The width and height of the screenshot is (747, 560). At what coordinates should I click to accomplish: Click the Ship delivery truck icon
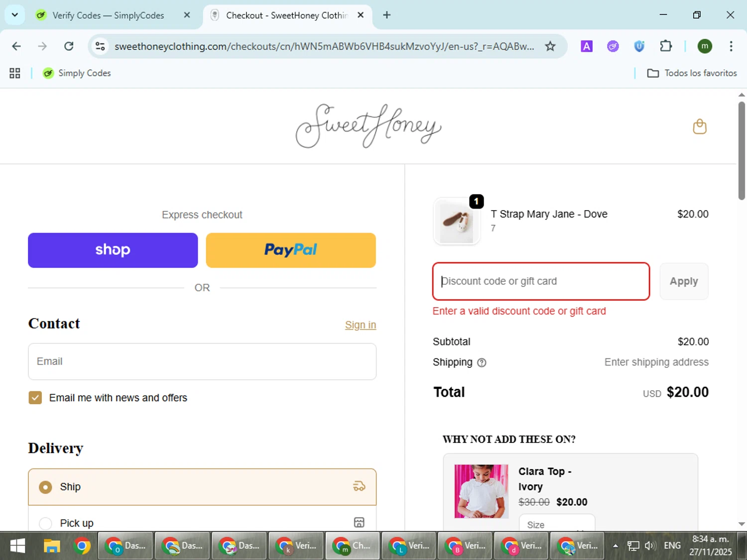pos(359,486)
